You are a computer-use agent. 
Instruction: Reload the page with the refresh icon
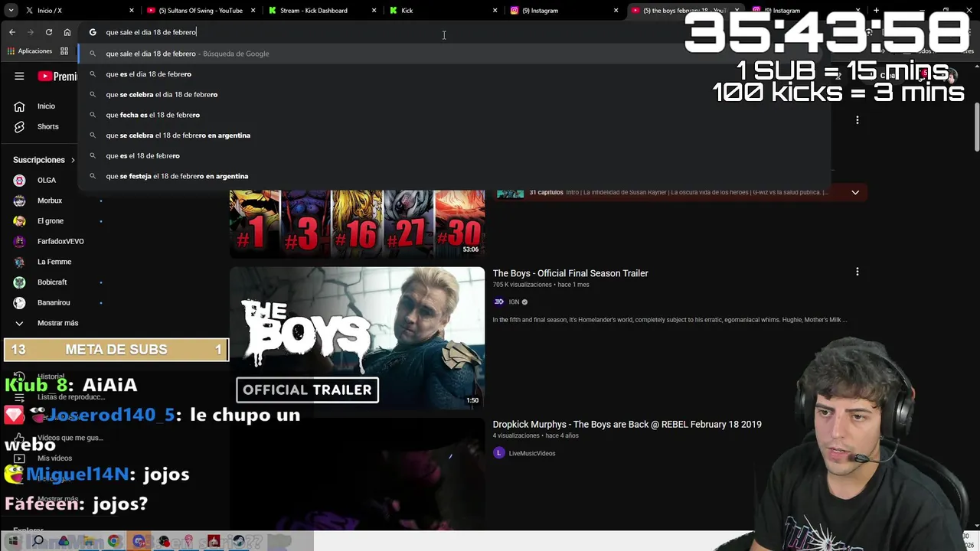click(49, 32)
